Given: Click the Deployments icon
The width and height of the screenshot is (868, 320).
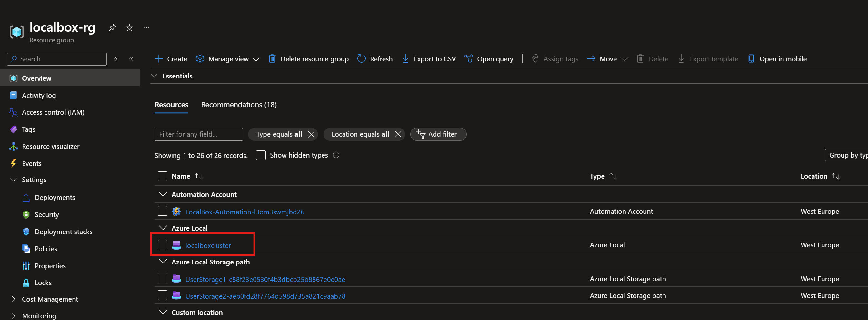Looking at the screenshot, I should pyautogui.click(x=26, y=198).
